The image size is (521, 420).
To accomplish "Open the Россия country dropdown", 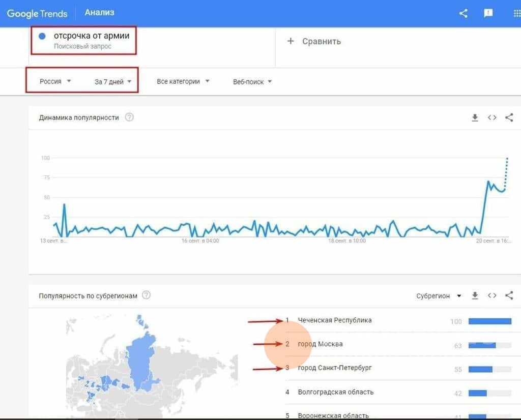I will pyautogui.click(x=55, y=81).
